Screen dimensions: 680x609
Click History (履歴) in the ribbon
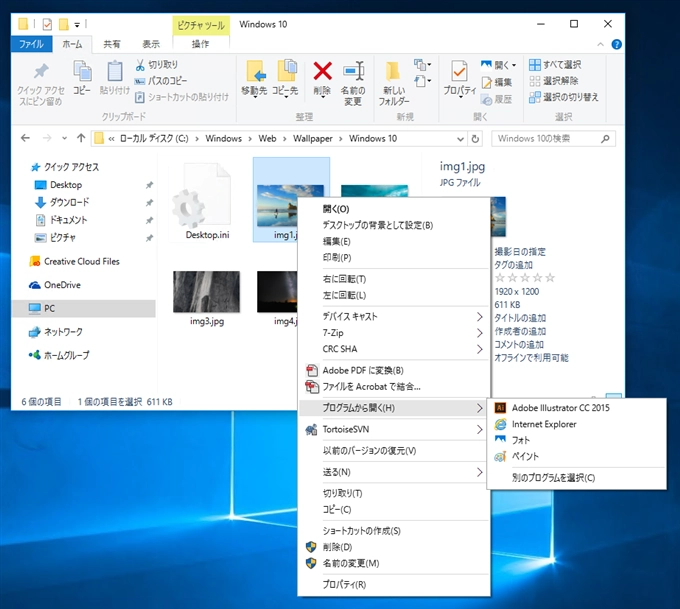tap(497, 99)
